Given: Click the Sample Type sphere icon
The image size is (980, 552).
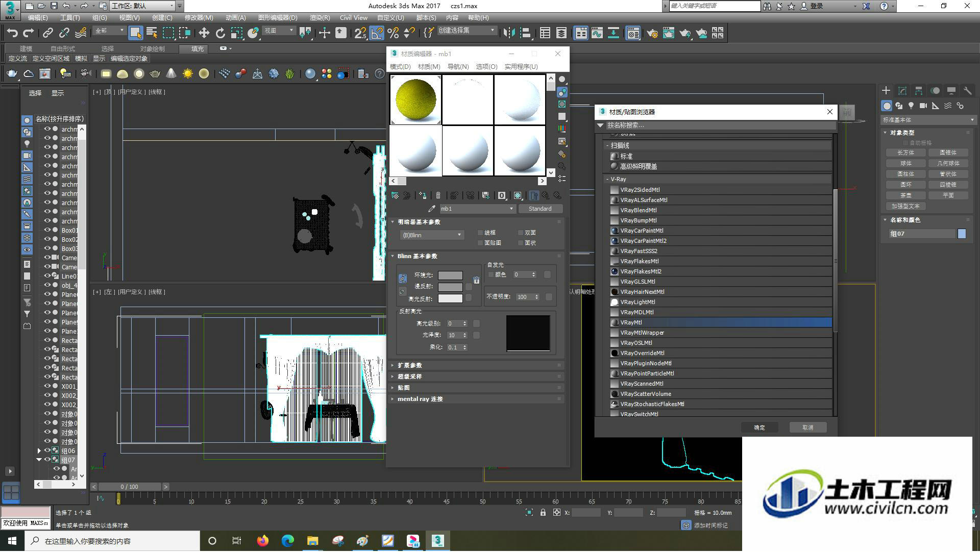Looking at the screenshot, I should click(562, 79).
